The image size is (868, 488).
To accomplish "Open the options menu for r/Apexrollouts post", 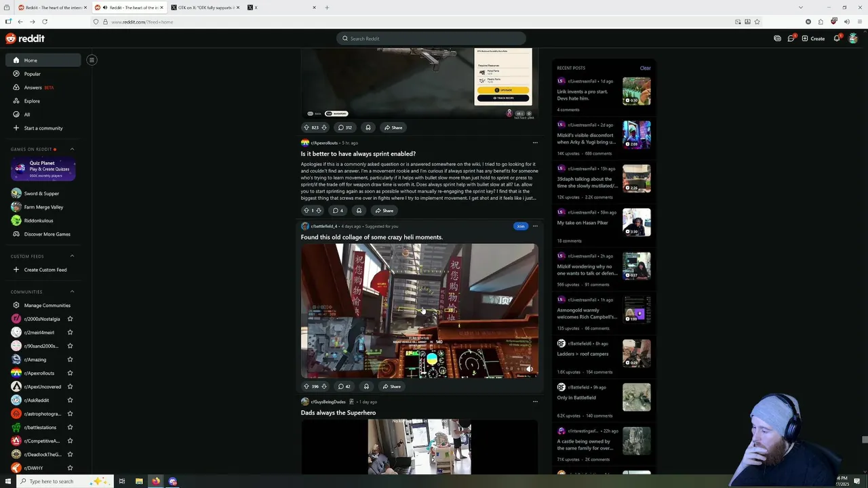I will (535, 143).
